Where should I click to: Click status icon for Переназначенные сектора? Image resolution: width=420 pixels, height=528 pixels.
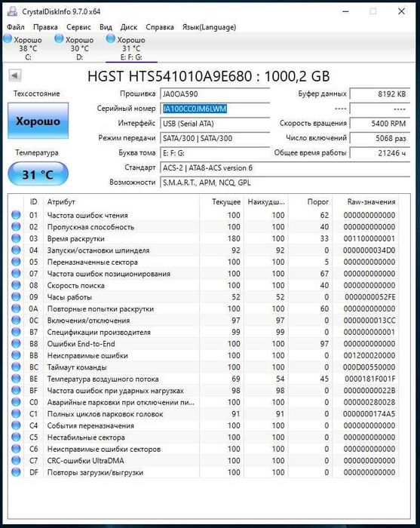coord(16,262)
